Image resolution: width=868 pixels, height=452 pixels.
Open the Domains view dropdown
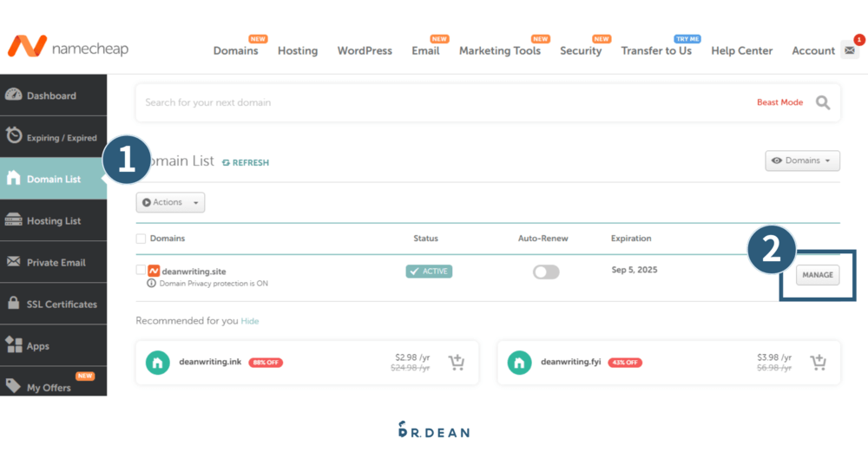coord(802,160)
